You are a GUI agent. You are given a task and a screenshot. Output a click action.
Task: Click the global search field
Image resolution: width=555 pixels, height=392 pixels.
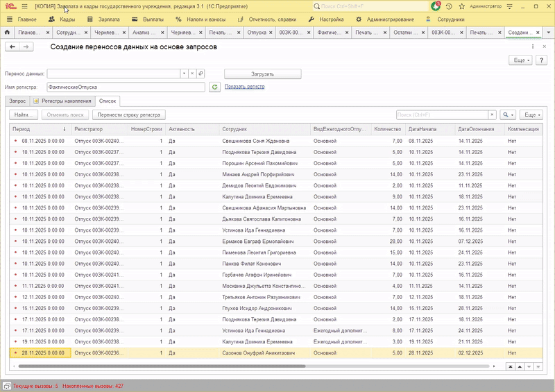tap(371, 6)
